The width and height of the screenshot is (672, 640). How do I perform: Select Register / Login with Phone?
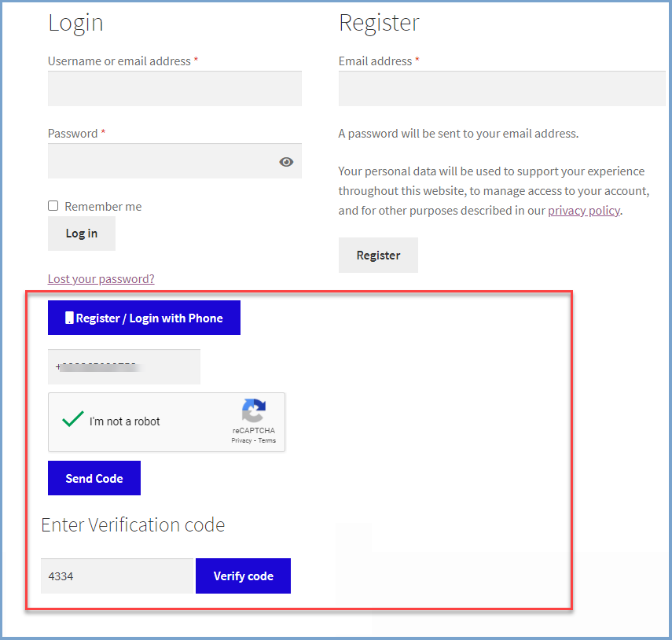coord(144,318)
